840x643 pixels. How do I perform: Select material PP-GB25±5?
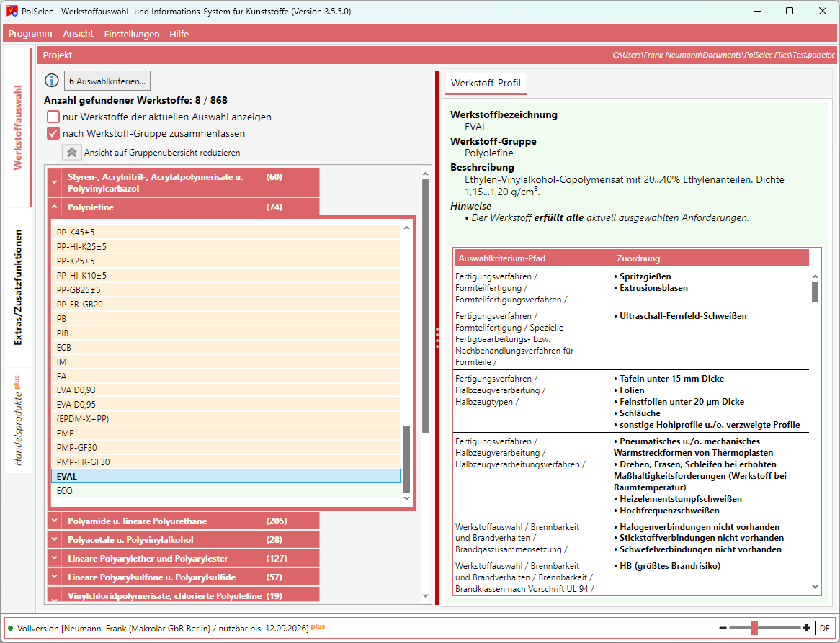[226, 289]
